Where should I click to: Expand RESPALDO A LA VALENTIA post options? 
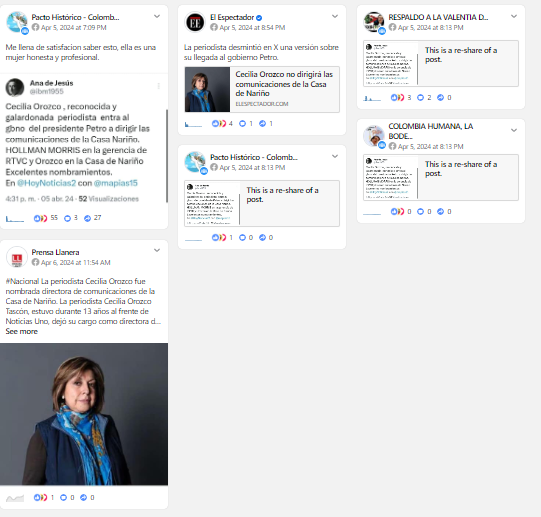click(x=514, y=17)
